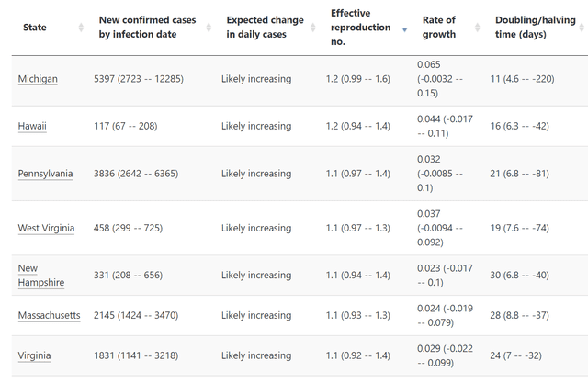Screen dimensions: 588x383
Task: Click Doubling/halving time (days) header text
Action: click(535, 27)
